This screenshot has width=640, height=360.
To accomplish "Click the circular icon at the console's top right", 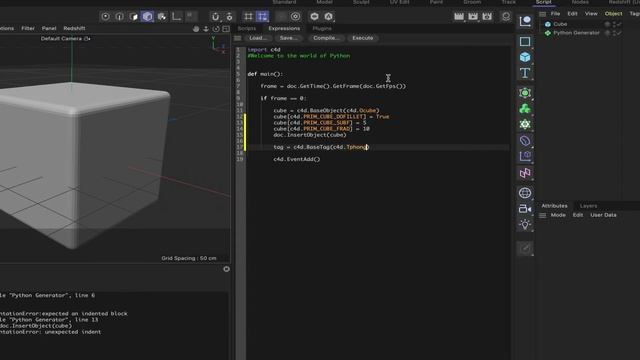I will pyautogui.click(x=227, y=269).
